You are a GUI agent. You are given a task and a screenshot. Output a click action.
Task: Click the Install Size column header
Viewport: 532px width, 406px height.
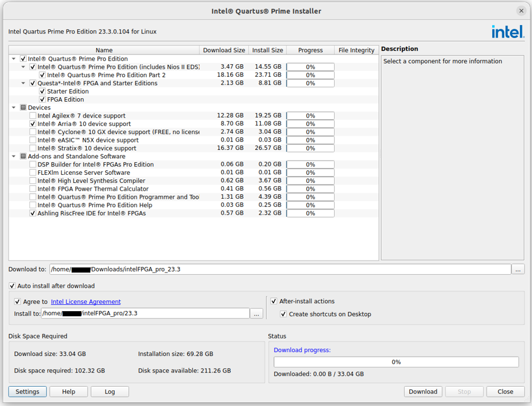pyautogui.click(x=268, y=50)
